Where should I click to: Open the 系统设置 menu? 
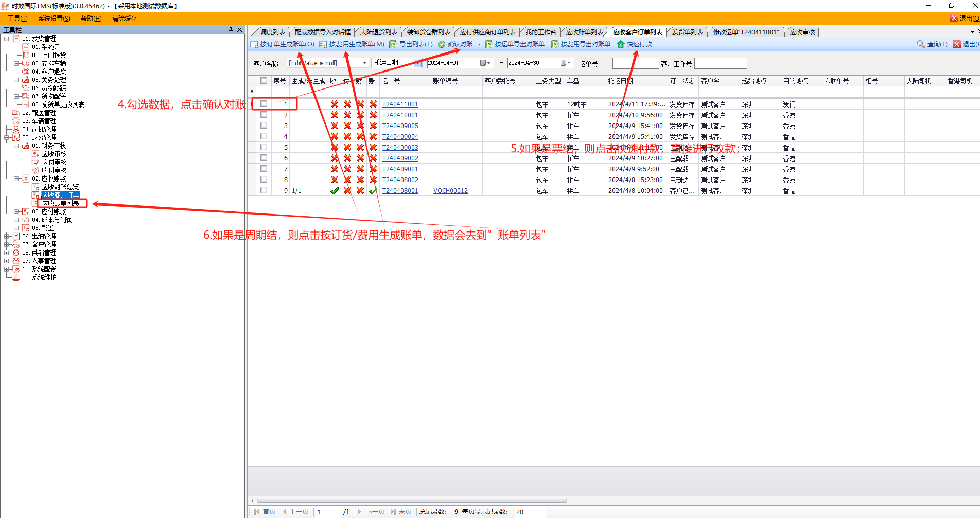pyautogui.click(x=54, y=19)
